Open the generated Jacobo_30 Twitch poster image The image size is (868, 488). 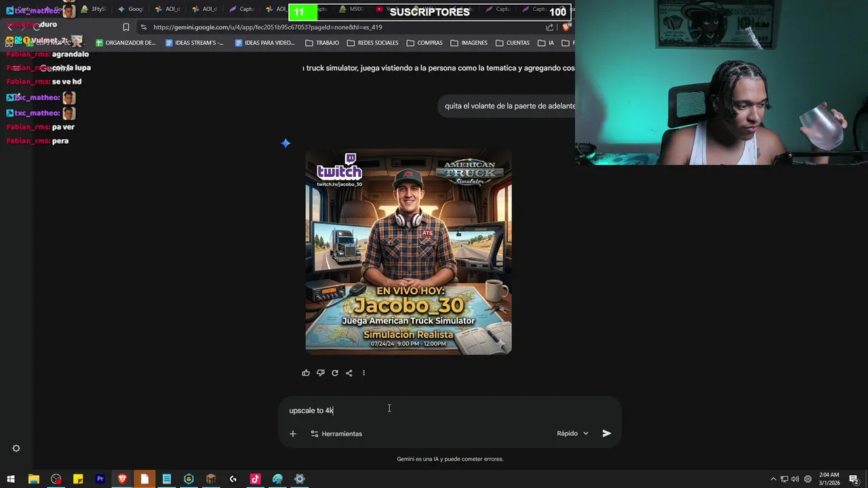pyautogui.click(x=408, y=251)
